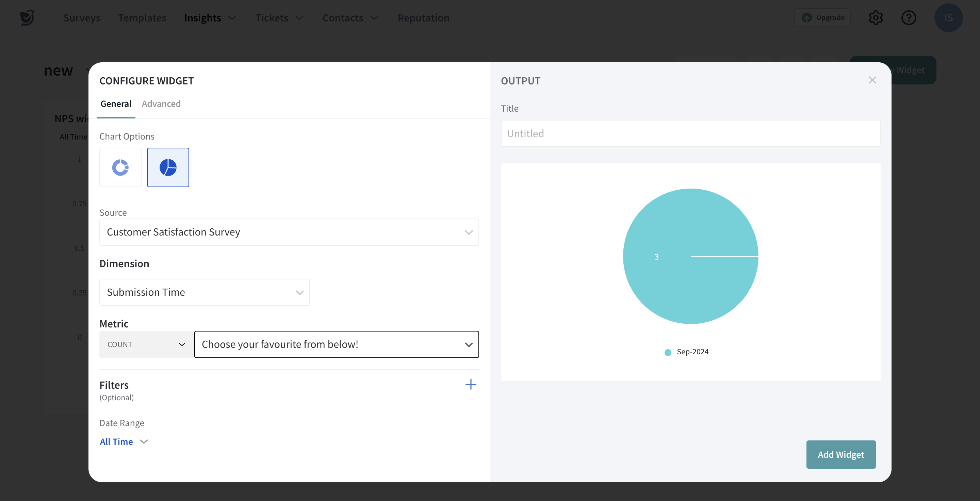Expand the All Time date range
Viewport: 980px width, 501px height.
click(x=124, y=442)
